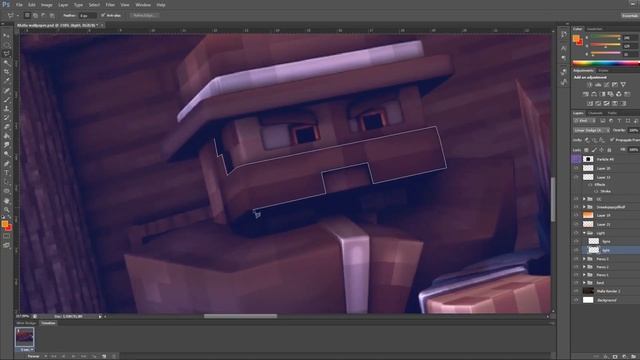Close the Mafia wallpaper document tab

102,25
